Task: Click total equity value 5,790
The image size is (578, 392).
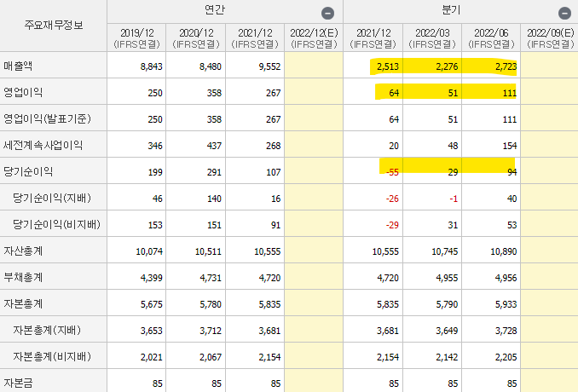Action: pos(447,305)
